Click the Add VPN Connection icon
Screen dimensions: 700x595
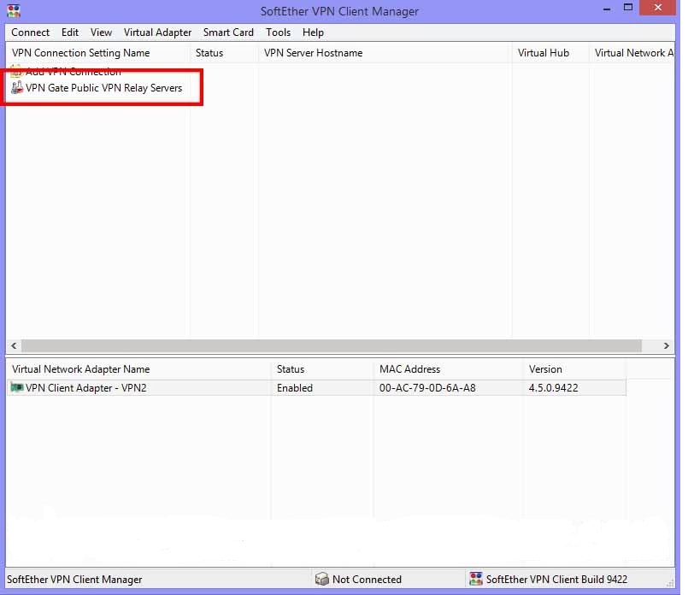[16, 71]
